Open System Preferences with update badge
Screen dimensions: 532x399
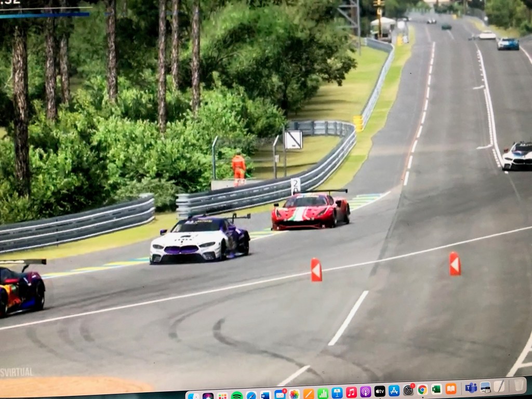[x=408, y=390]
